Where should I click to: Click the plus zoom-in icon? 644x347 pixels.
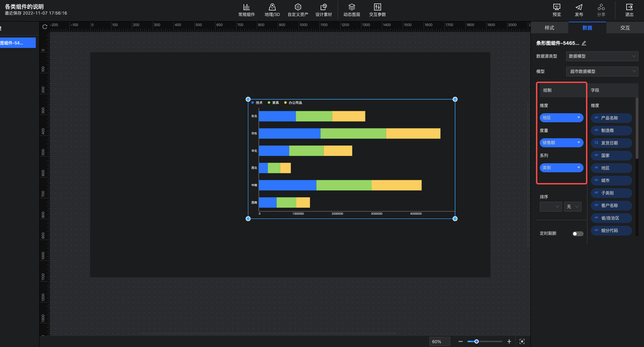pos(509,341)
